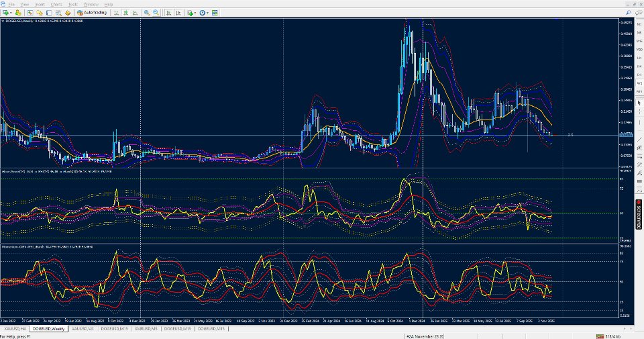
Task: Open the File menu
Action: (x=11, y=4)
